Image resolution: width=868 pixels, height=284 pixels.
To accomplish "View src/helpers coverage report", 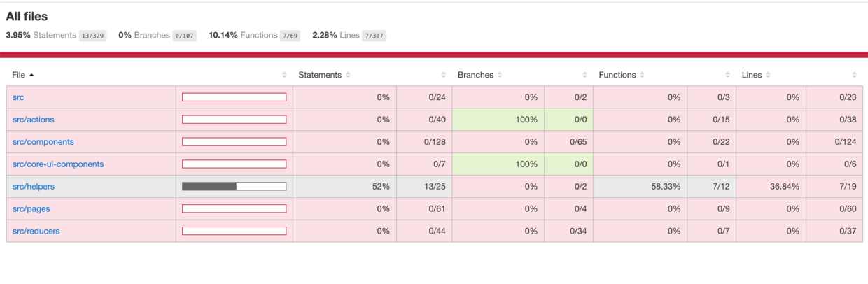I will tap(34, 187).
